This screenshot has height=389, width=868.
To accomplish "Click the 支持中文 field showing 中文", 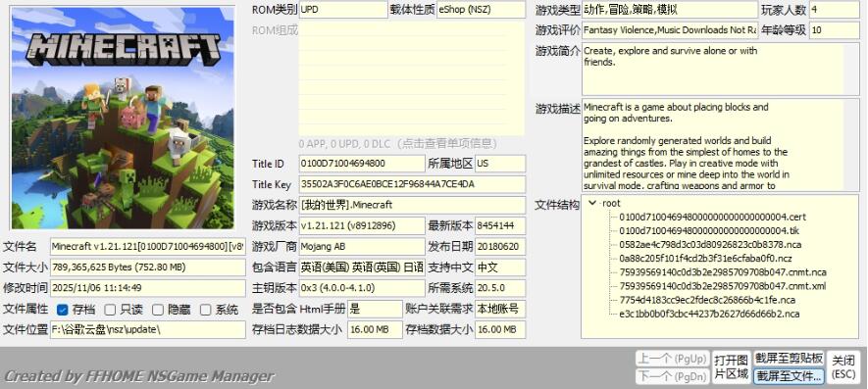I will click(x=500, y=267).
